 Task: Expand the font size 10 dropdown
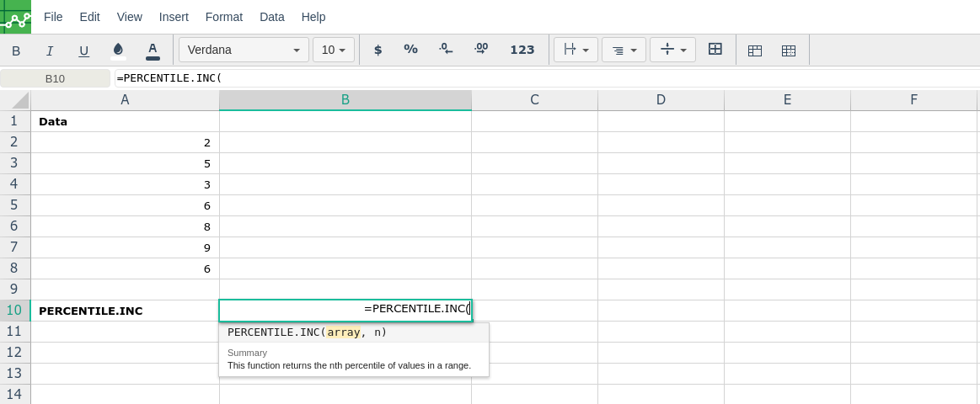(x=334, y=50)
